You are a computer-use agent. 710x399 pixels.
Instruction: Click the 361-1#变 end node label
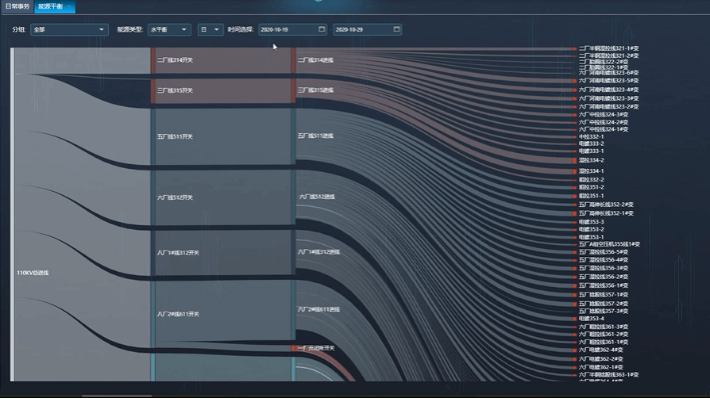(x=604, y=342)
